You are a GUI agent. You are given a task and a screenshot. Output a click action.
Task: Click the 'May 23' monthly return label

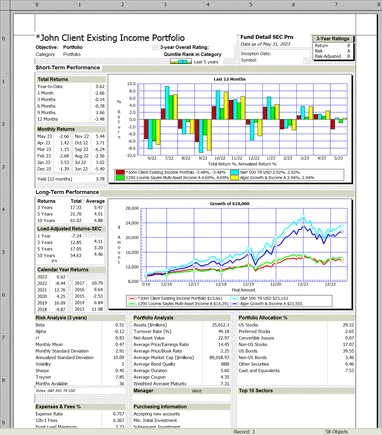[44, 136]
